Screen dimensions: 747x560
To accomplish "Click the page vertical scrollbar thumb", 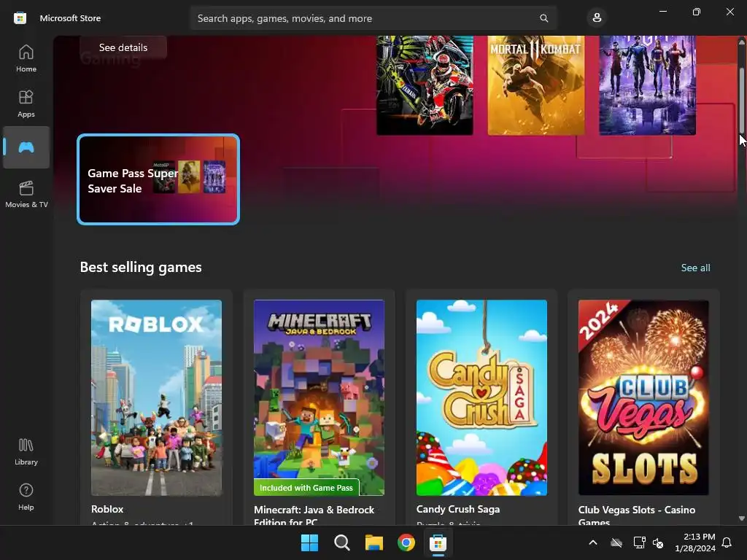I will coord(741,101).
